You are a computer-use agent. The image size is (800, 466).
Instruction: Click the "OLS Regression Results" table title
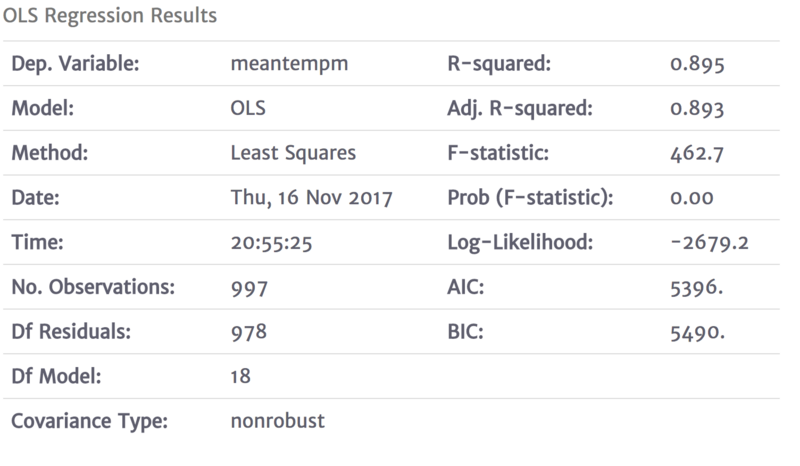[x=111, y=17]
